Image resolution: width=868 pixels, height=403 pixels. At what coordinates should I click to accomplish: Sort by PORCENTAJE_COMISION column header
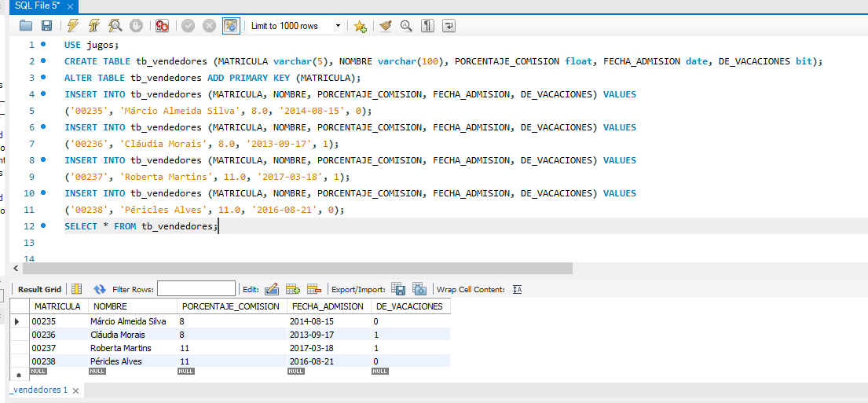232,306
